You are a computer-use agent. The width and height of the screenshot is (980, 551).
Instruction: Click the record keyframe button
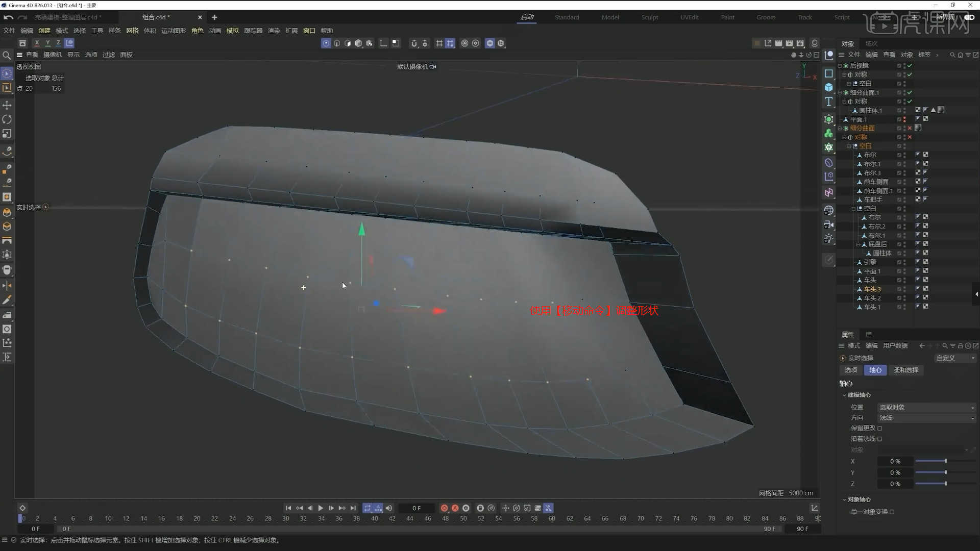(444, 508)
